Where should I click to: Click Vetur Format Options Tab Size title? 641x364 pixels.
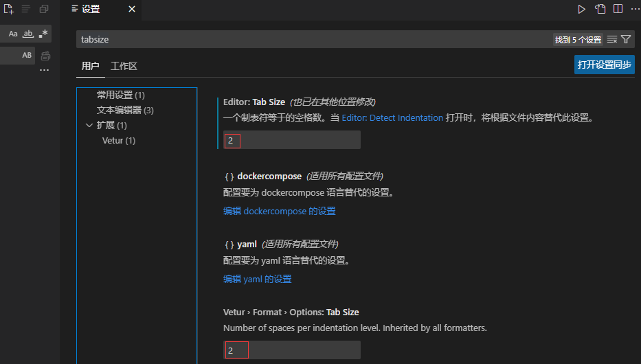pos(291,312)
